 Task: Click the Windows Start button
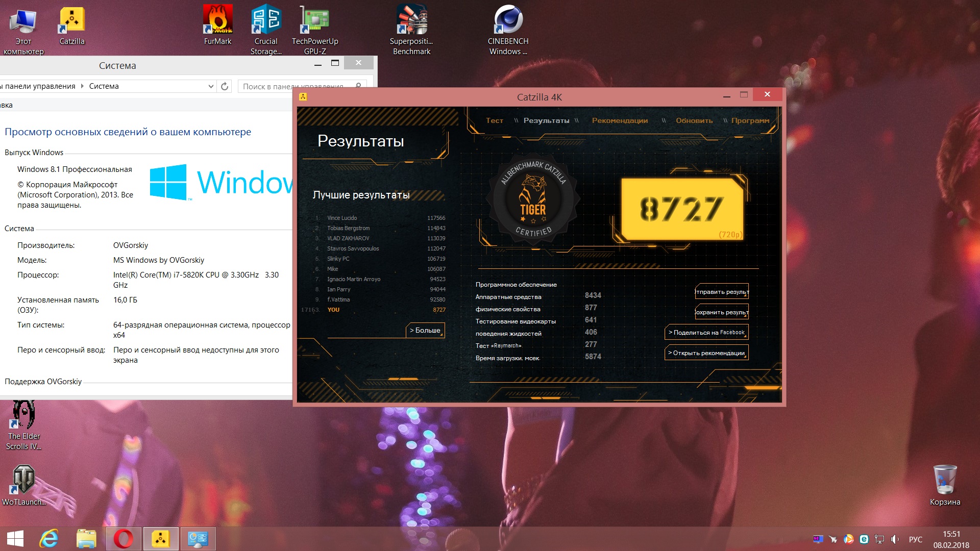15,539
